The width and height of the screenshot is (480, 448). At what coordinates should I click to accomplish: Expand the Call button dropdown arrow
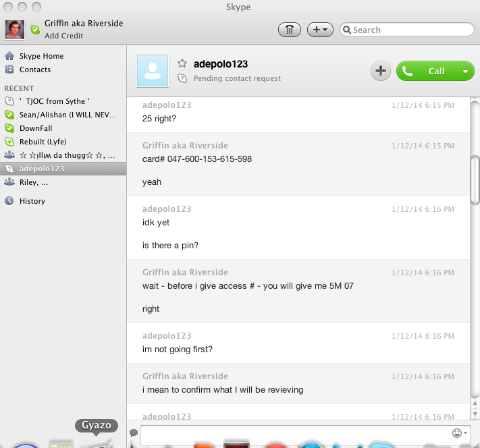[466, 71]
